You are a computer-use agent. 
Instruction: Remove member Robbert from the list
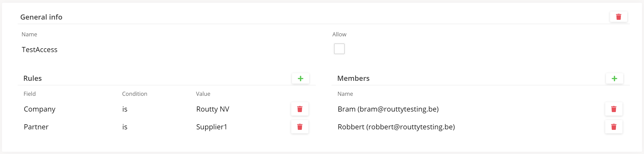point(613,127)
